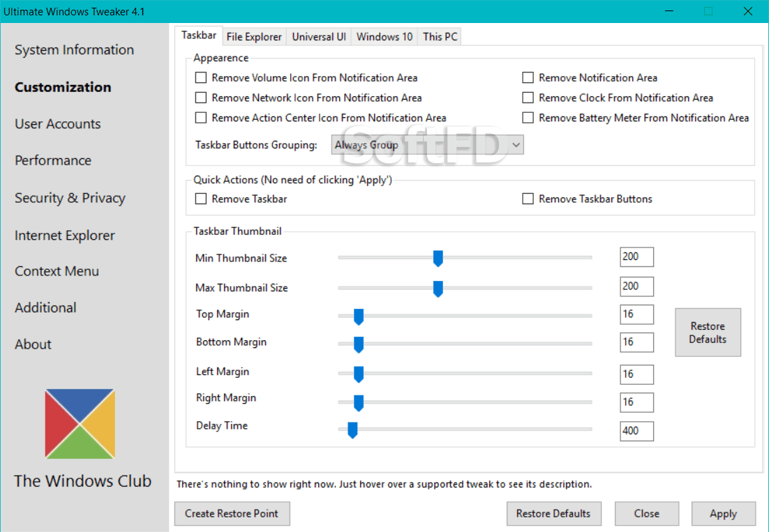Click the Bottom Margin value box
The height and width of the screenshot is (532, 769).
[636, 342]
